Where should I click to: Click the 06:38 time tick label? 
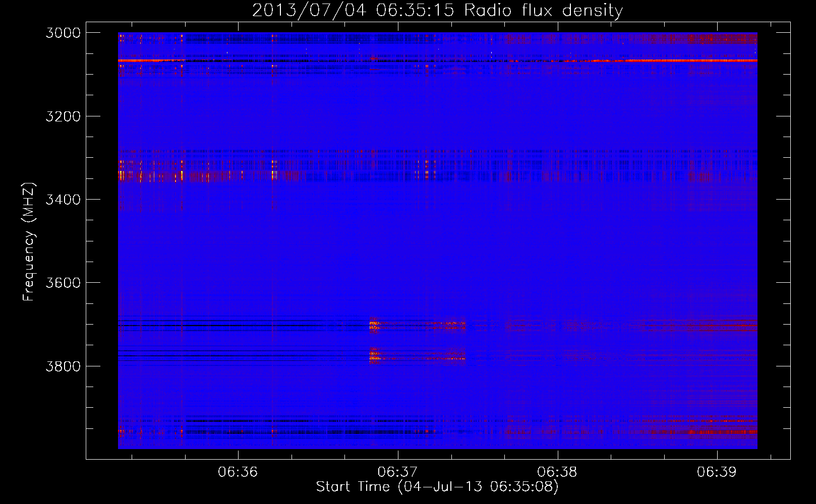(557, 472)
